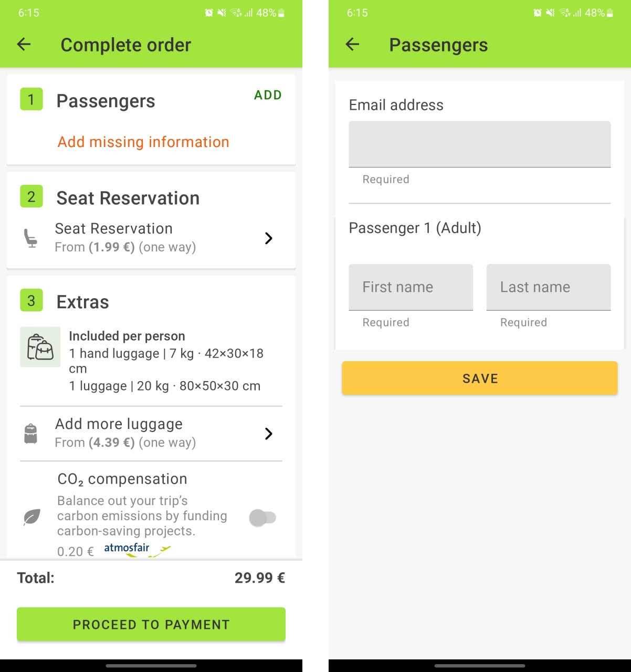
Task: Tap the CO₂ compensation leaf icon
Action: coord(32,517)
